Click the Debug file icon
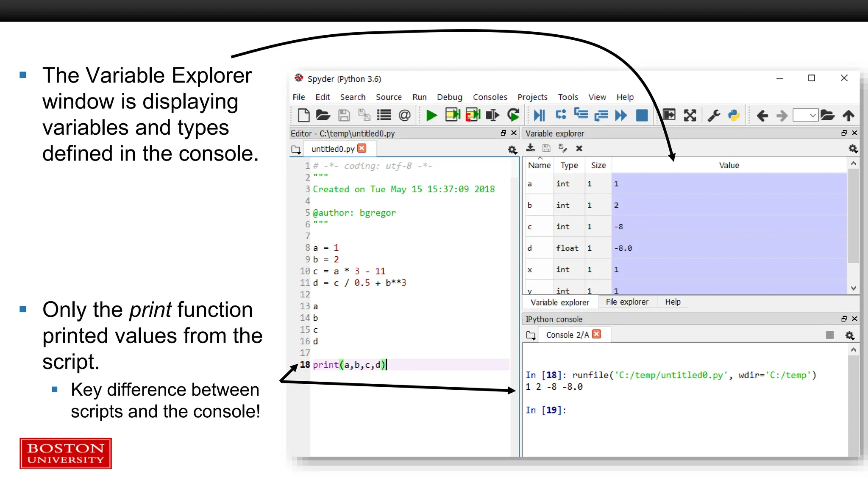The image size is (868, 488). 539,115
